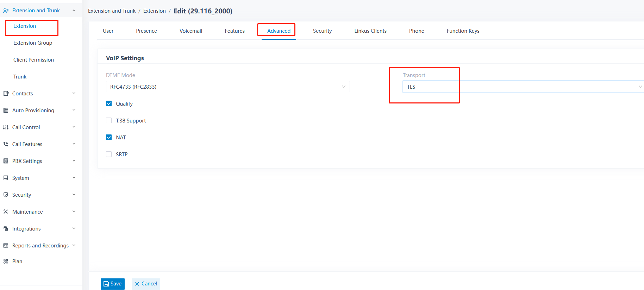Select the Advanced tab

click(x=279, y=31)
